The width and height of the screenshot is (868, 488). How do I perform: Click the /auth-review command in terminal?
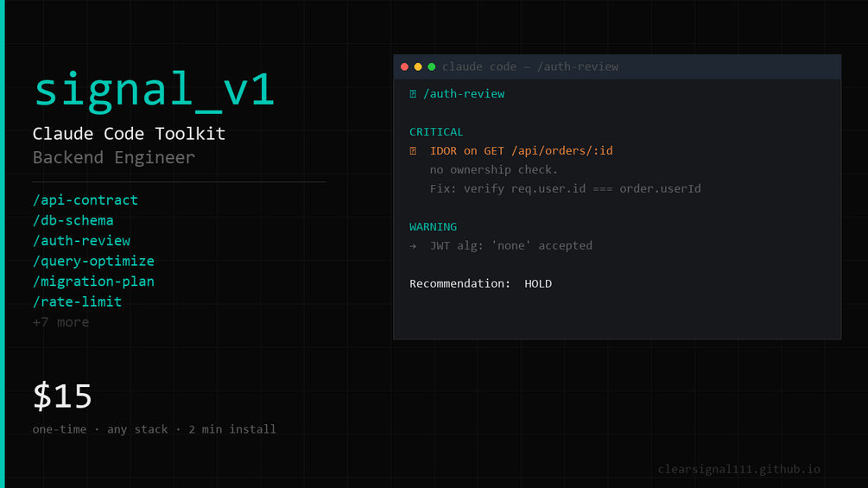click(x=464, y=94)
